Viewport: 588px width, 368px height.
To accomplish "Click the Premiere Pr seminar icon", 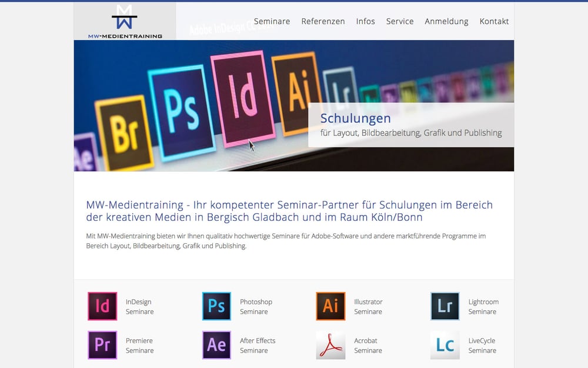I will [102, 344].
